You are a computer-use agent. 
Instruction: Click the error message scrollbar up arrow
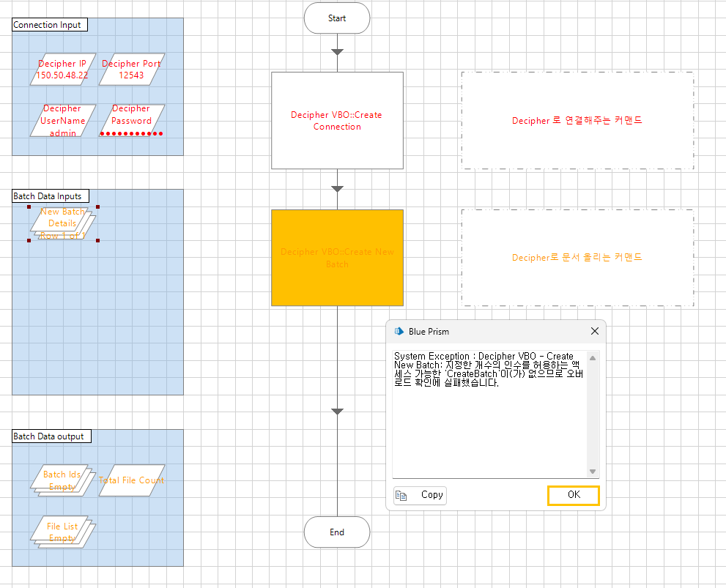point(593,357)
